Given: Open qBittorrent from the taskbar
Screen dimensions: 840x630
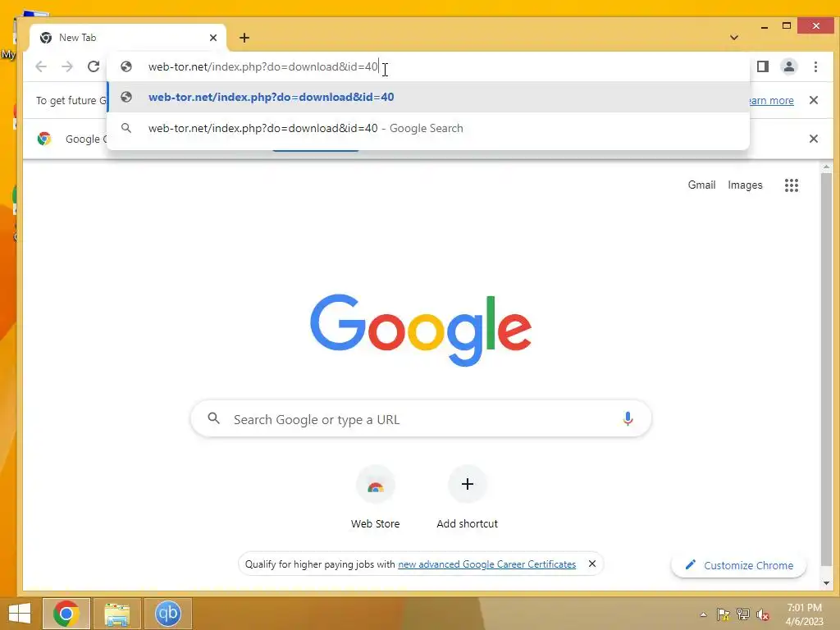Looking at the screenshot, I should click(167, 614).
